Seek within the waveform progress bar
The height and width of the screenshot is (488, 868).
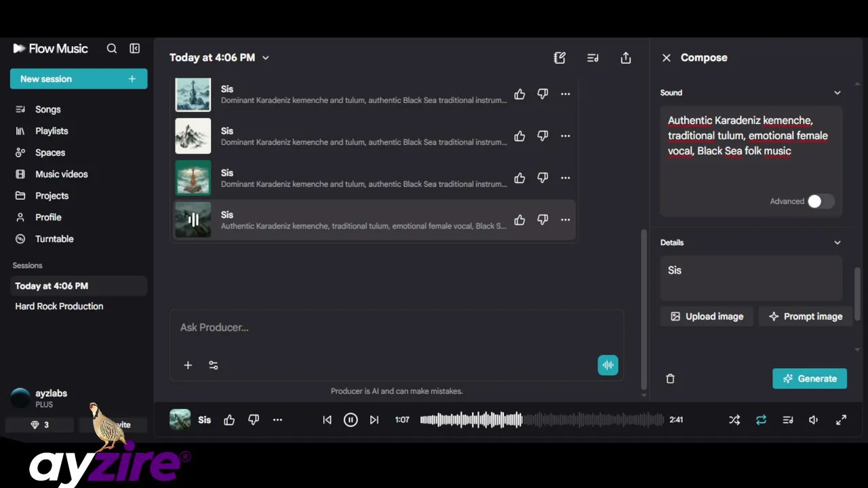coord(541,420)
